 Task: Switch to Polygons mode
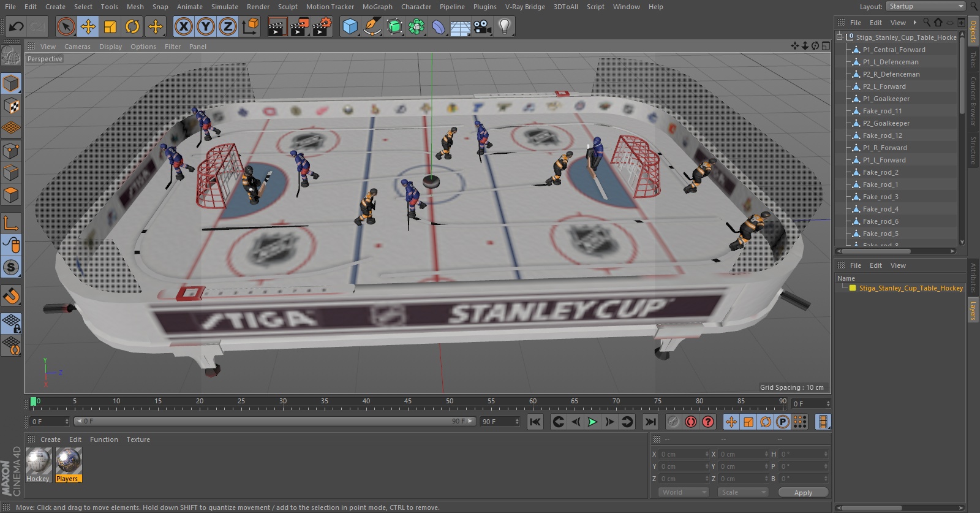[x=11, y=195]
